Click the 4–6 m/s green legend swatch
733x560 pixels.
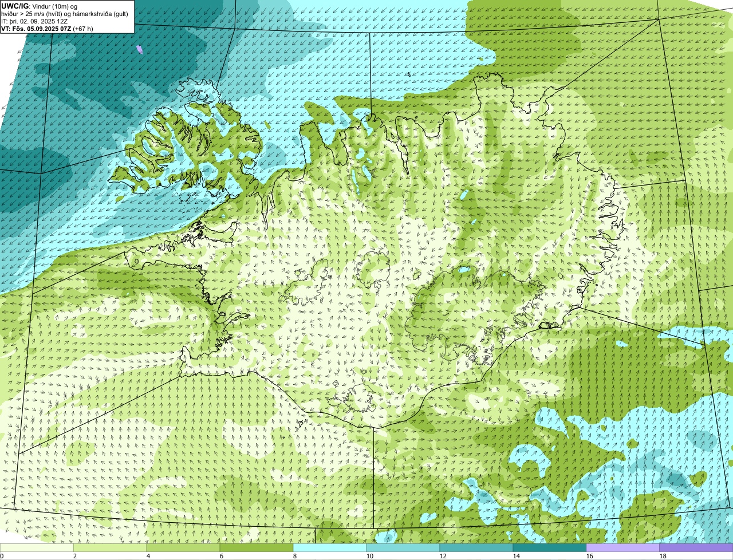(183, 547)
